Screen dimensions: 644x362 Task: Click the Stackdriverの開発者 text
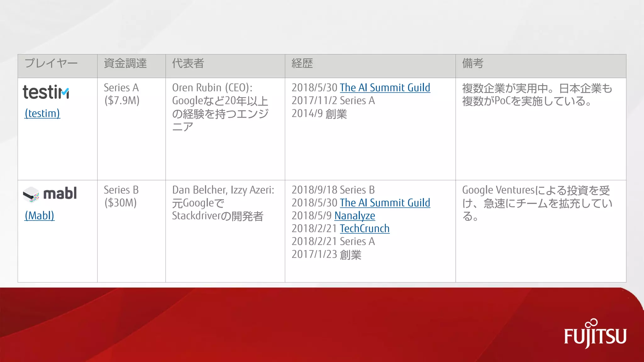218,216
